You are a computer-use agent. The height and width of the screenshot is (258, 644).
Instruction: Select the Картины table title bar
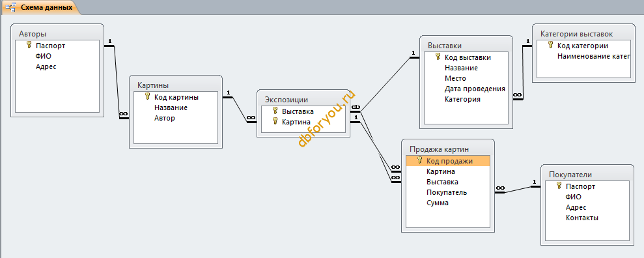click(176, 85)
